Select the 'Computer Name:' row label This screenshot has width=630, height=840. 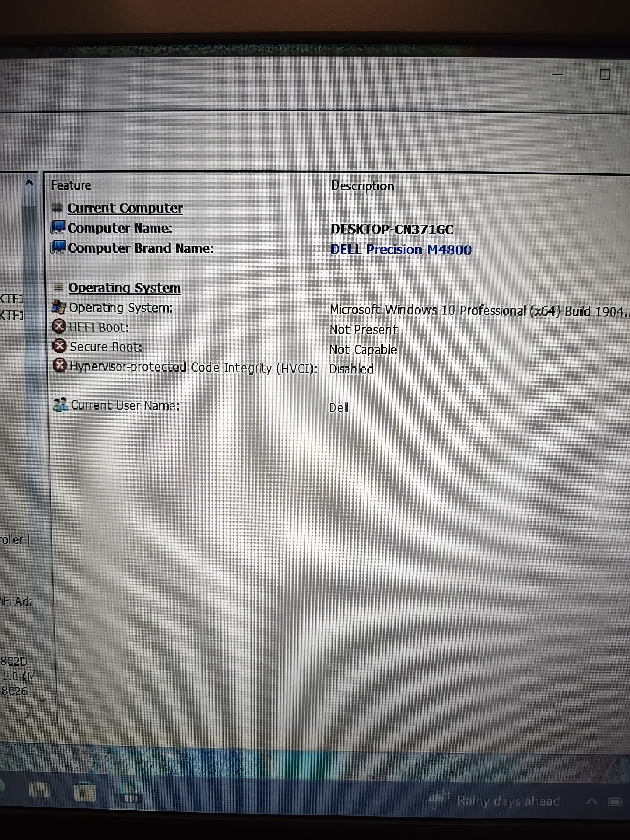[x=120, y=228]
